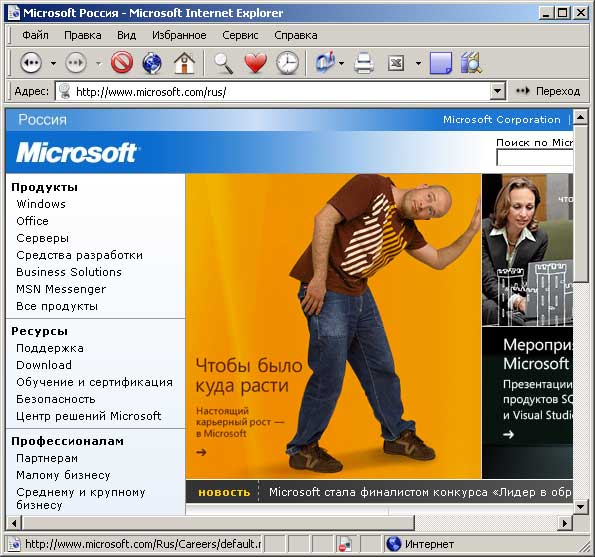595x557 pixels.
Task: Open the Поддержка link
Action: point(50,348)
